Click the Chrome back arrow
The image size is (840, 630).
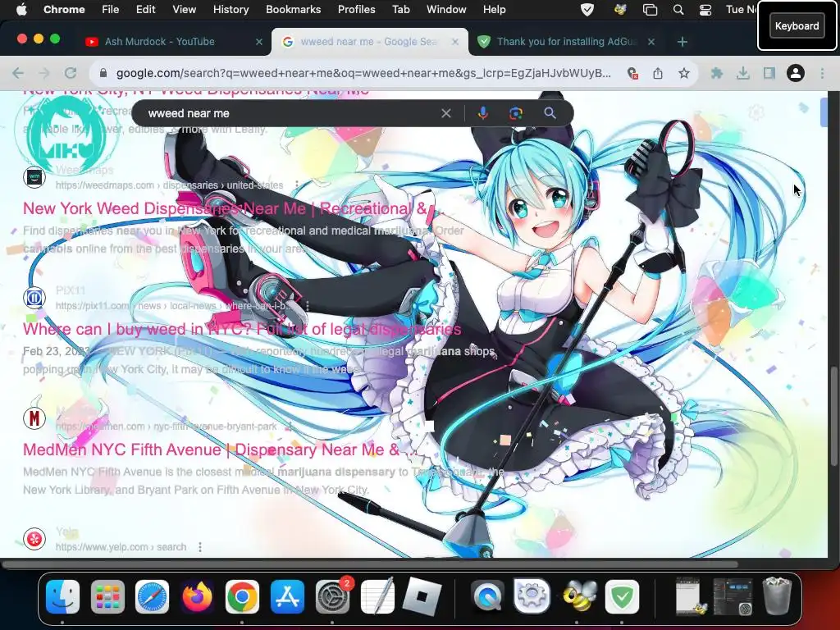click(18, 73)
